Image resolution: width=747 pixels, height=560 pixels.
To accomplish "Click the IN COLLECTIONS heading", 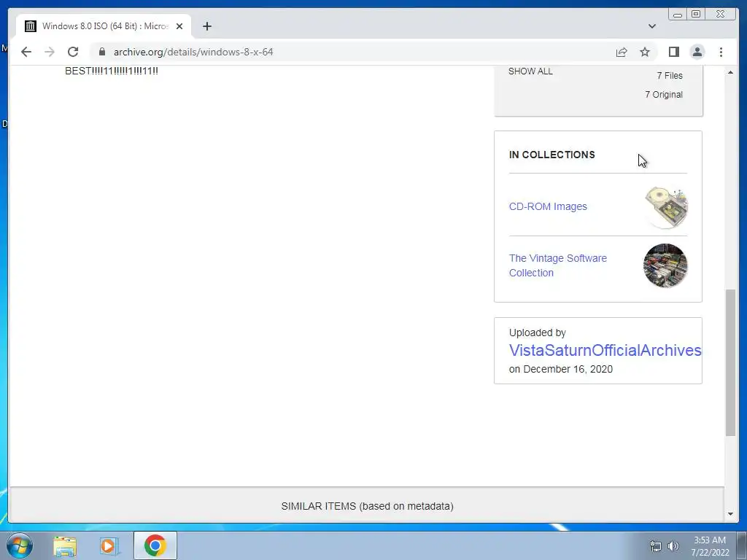I will [x=551, y=155].
